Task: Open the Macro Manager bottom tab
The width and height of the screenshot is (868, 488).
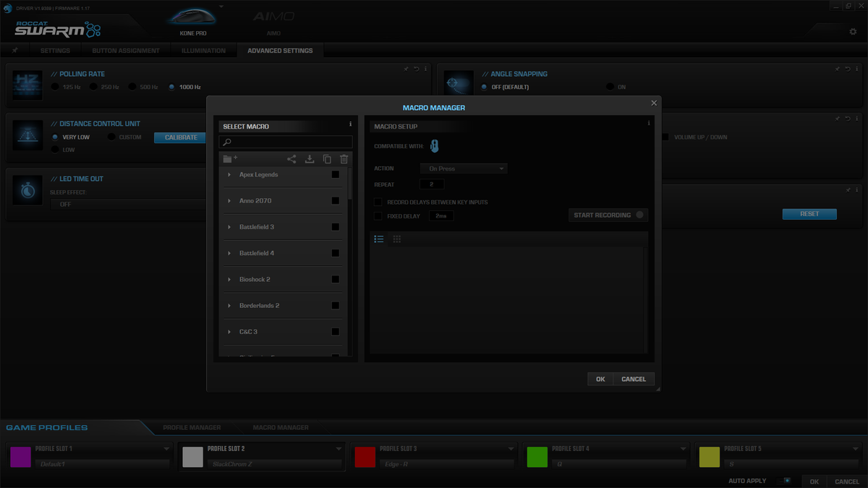Action: click(281, 427)
